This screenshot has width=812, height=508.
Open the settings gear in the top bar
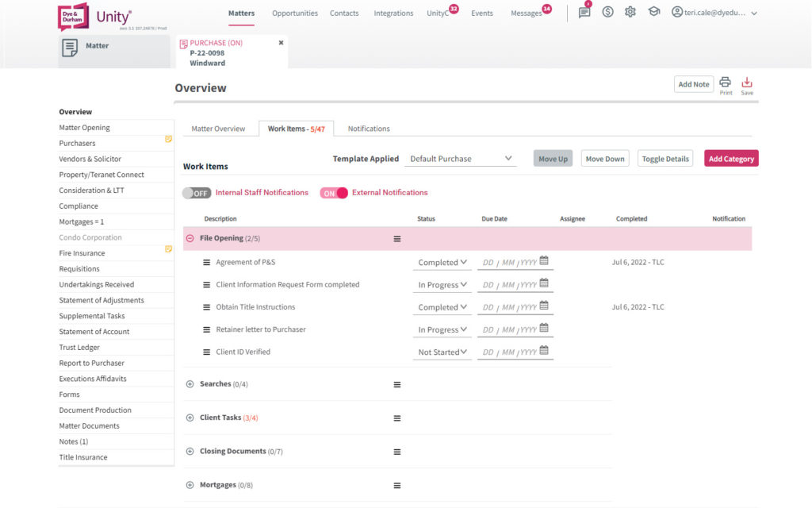(630, 13)
